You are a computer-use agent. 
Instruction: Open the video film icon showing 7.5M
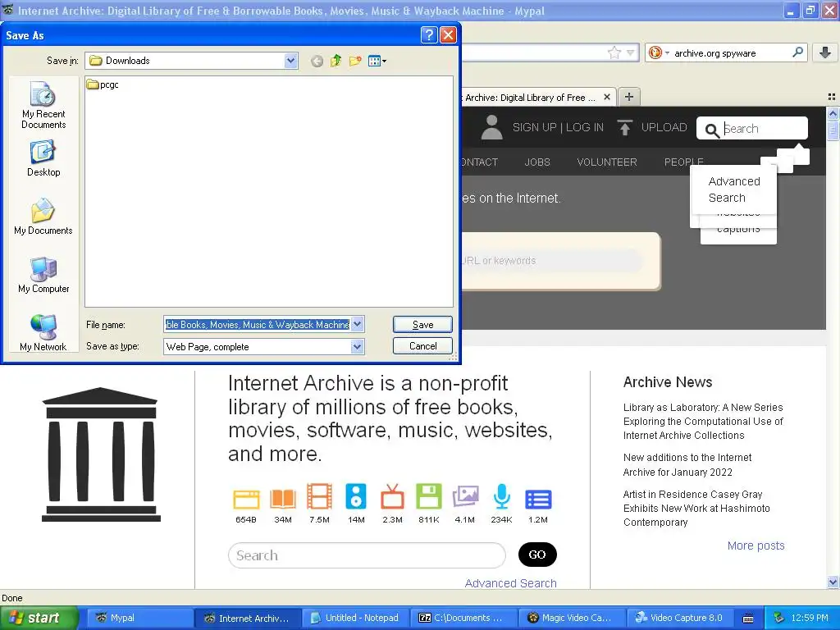pos(319,496)
